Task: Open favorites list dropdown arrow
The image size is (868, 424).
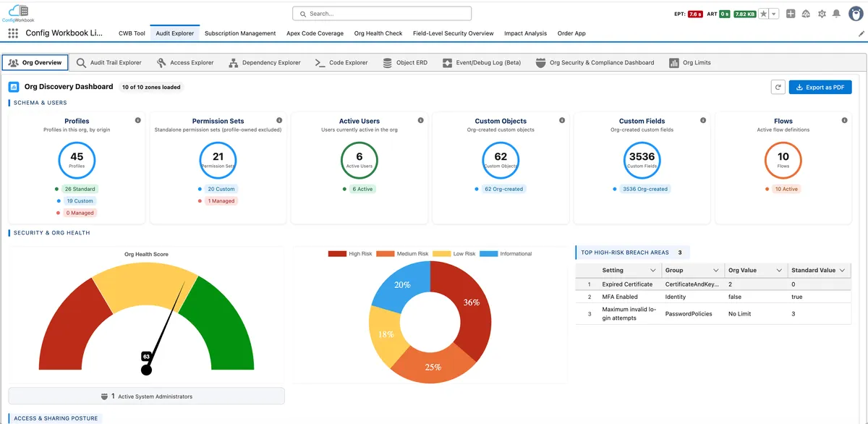Action: (x=774, y=14)
